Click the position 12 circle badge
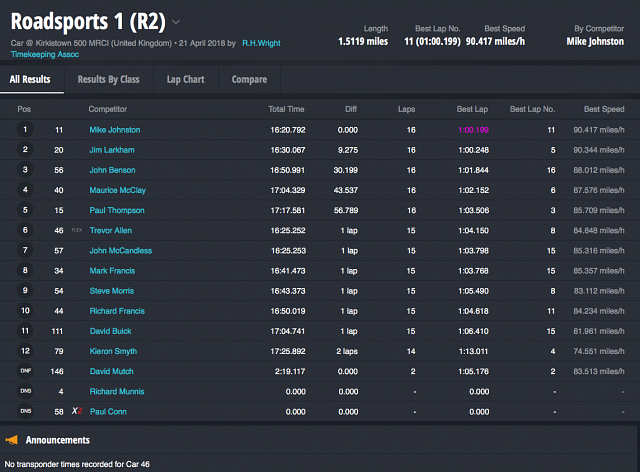This screenshot has width=640, height=472. coord(25,351)
